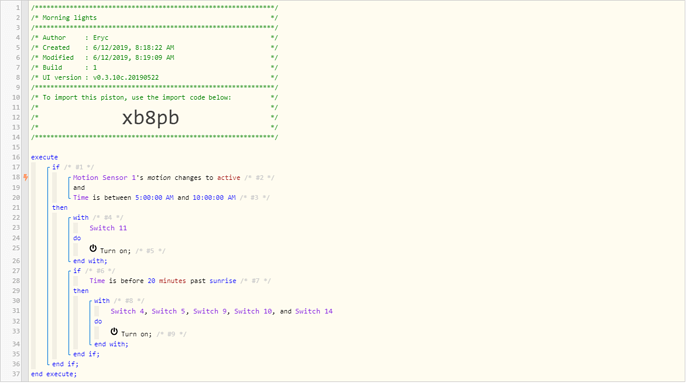Click the 20 minutes offset value
690x384 pixels.
(167, 281)
